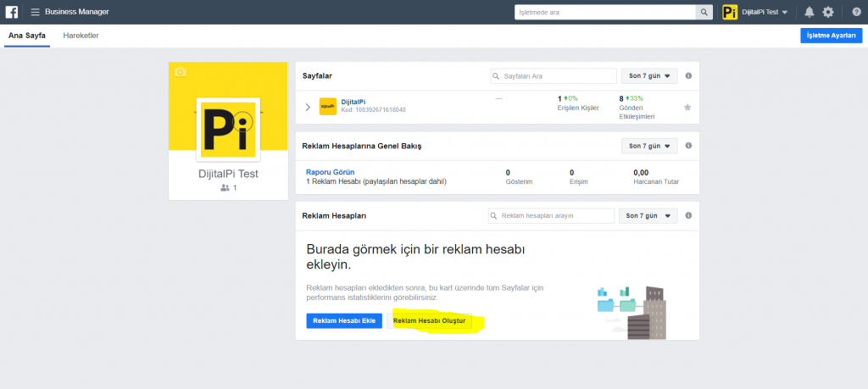Click the help question mark icon
Image resolution: width=868 pixels, height=389 pixels.
tap(856, 12)
